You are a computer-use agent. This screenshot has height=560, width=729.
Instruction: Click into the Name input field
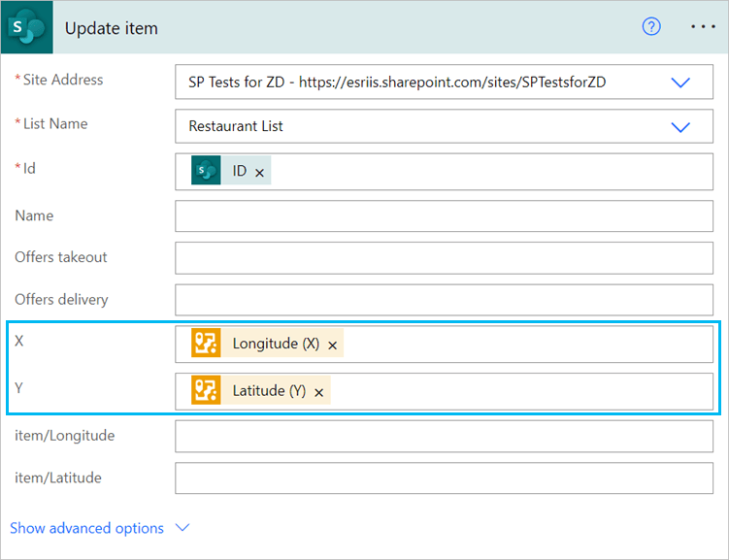[444, 215]
